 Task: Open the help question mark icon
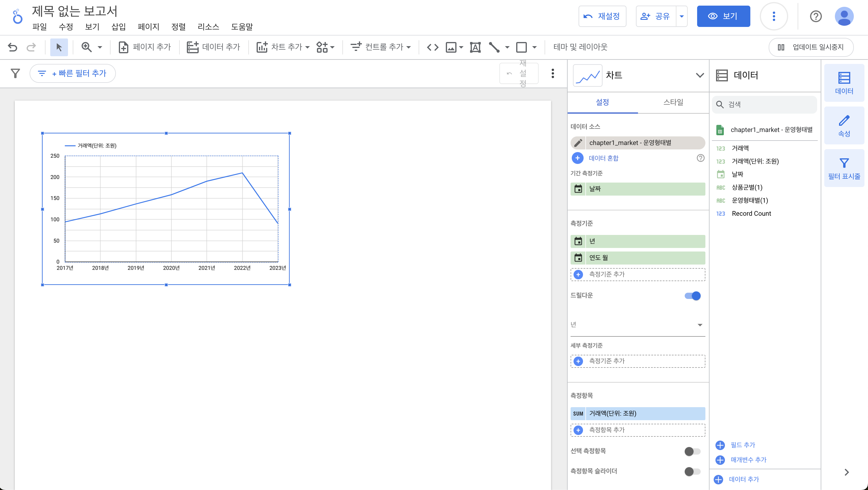pyautogui.click(x=815, y=16)
